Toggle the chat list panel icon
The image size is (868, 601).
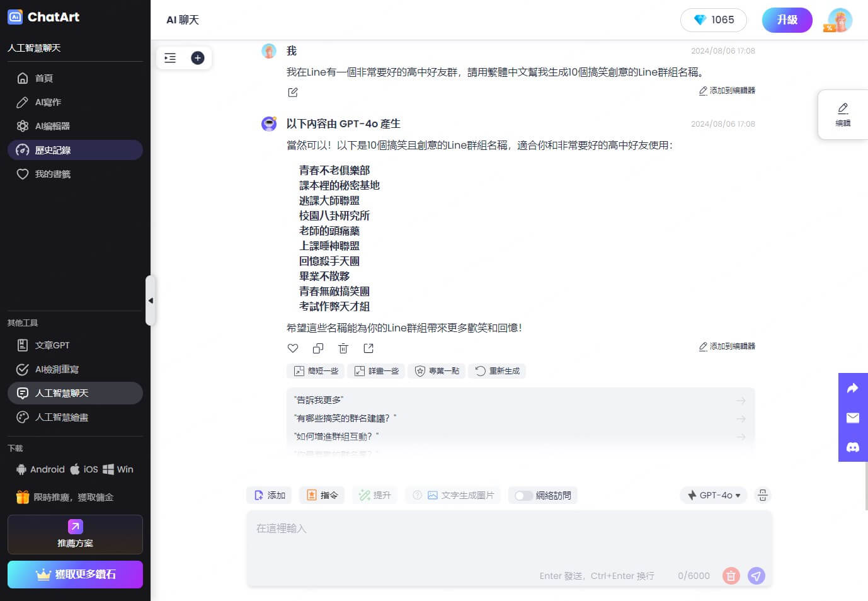(x=170, y=58)
